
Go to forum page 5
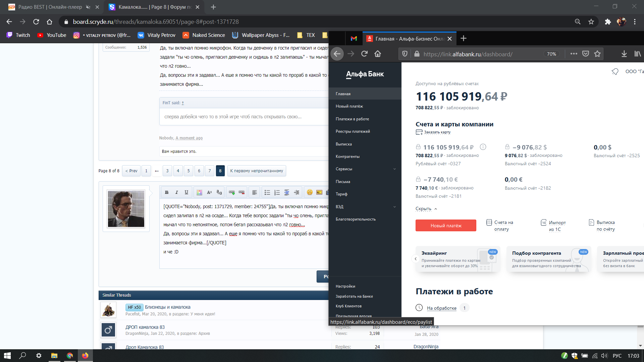pyautogui.click(x=189, y=171)
